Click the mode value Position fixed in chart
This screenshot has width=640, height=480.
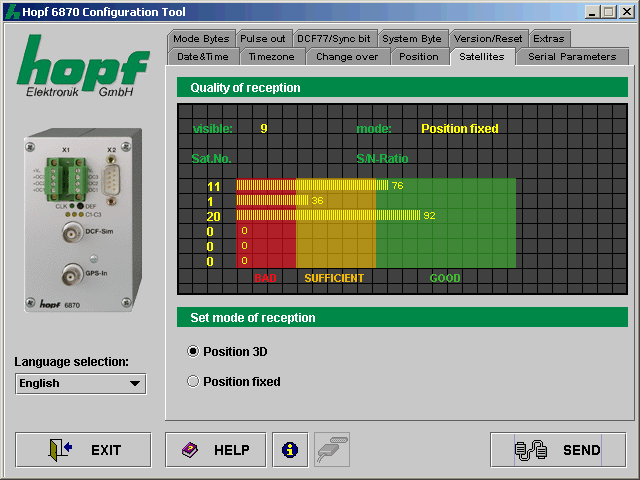(x=460, y=129)
